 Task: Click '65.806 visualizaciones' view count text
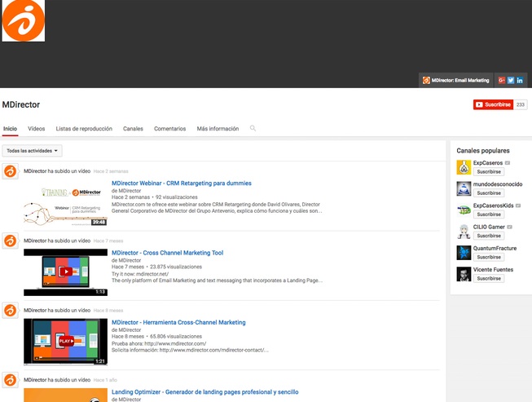point(176,337)
